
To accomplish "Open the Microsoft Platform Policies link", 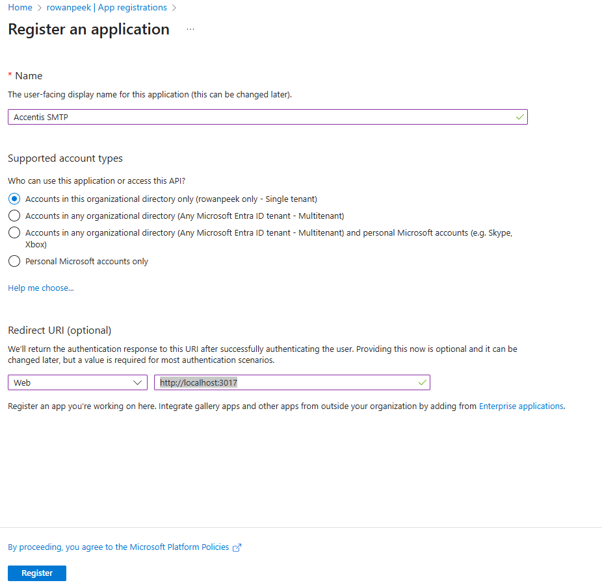I will pos(118,547).
